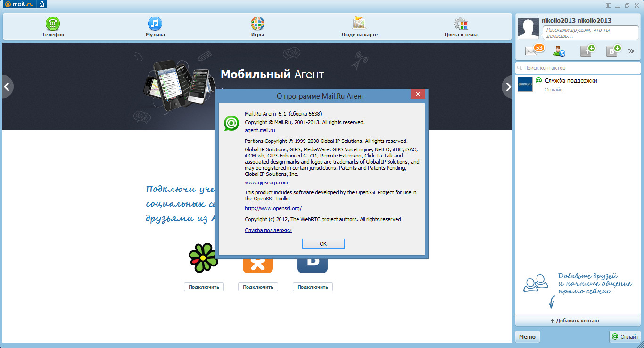Click the home icon in the title bar
The height and width of the screenshot is (348, 644).
(41, 5)
